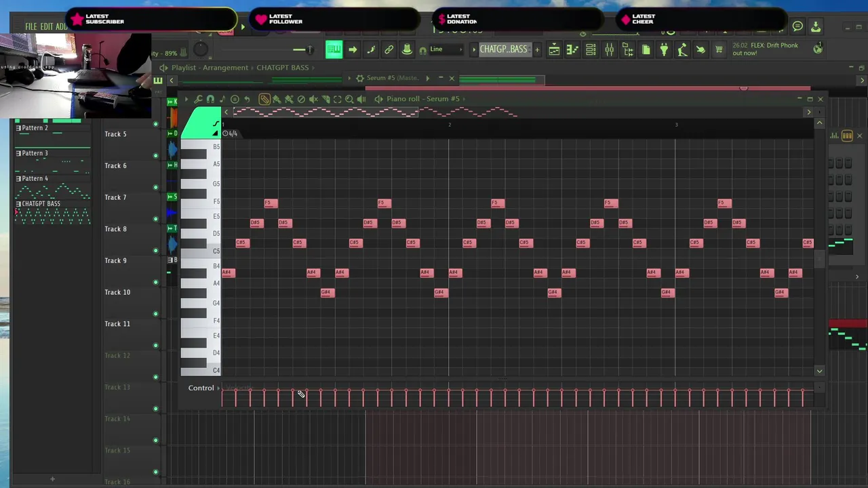Viewport: 868px width, 488px height.
Task: Open the FILE menu
Action: (32, 26)
